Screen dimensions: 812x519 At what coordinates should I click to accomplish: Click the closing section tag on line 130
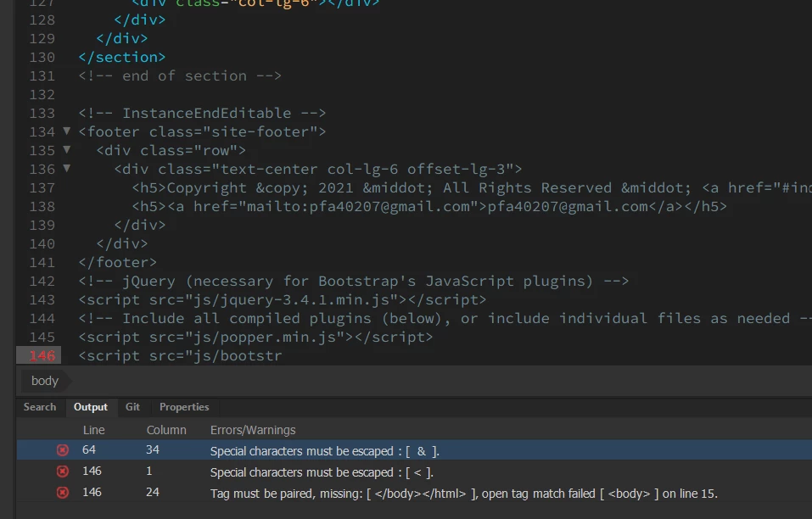click(x=122, y=57)
